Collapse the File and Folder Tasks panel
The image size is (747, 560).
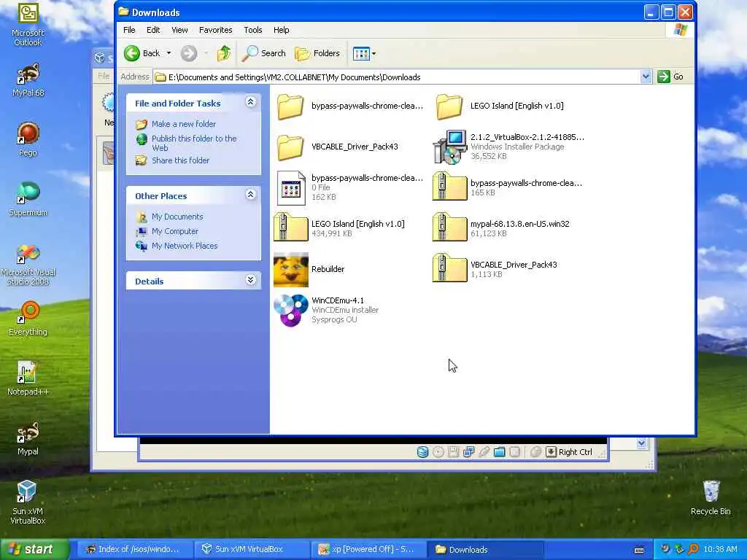click(251, 102)
